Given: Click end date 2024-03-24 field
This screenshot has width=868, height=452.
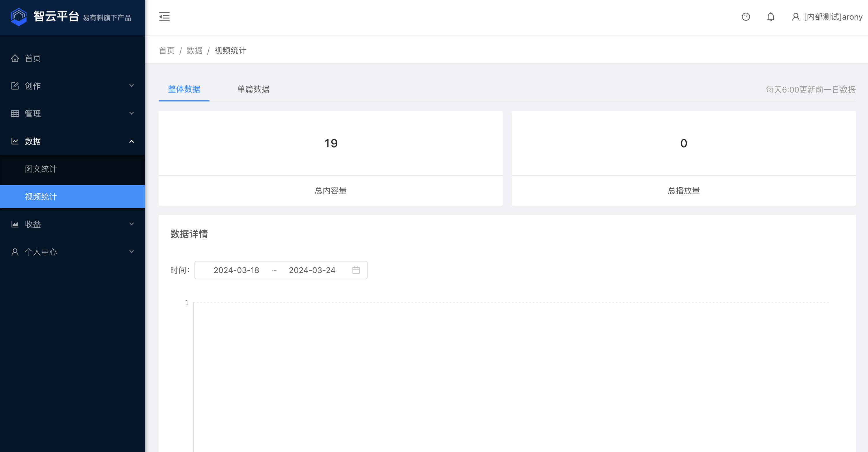Looking at the screenshot, I should point(312,270).
